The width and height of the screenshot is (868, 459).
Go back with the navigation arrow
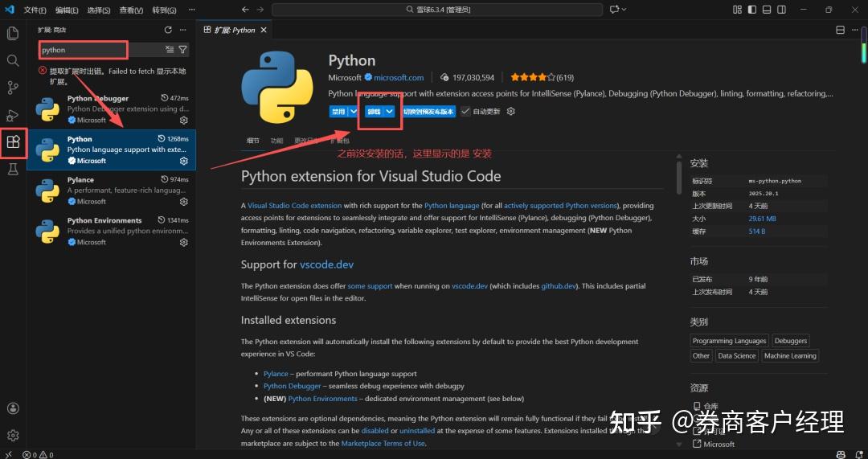[246, 10]
